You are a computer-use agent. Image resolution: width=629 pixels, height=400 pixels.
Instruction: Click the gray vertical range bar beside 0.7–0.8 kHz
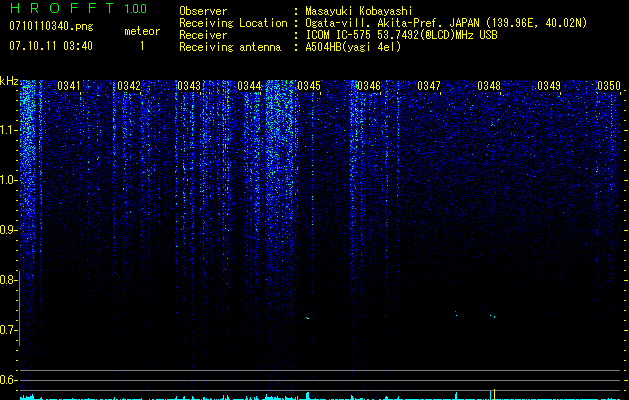point(19,308)
